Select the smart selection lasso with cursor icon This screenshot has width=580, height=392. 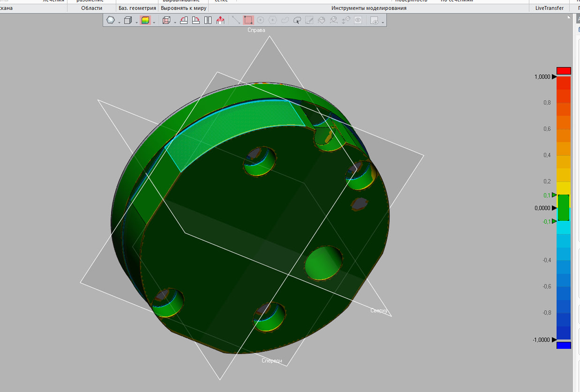297,20
